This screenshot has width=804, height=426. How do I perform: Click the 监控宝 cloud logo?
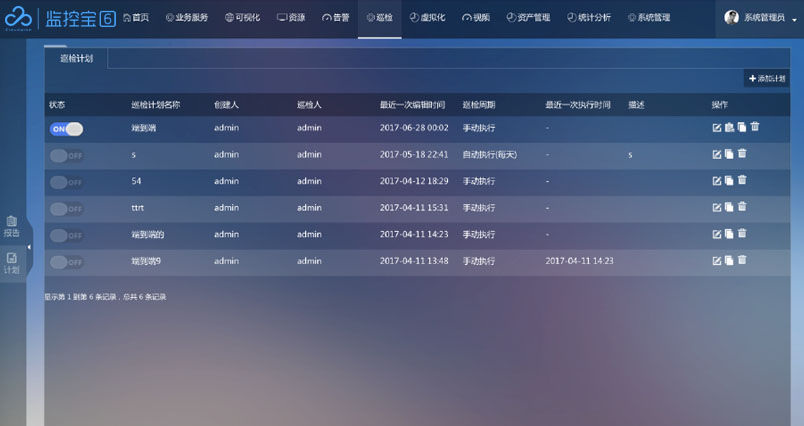pyautogui.click(x=17, y=17)
